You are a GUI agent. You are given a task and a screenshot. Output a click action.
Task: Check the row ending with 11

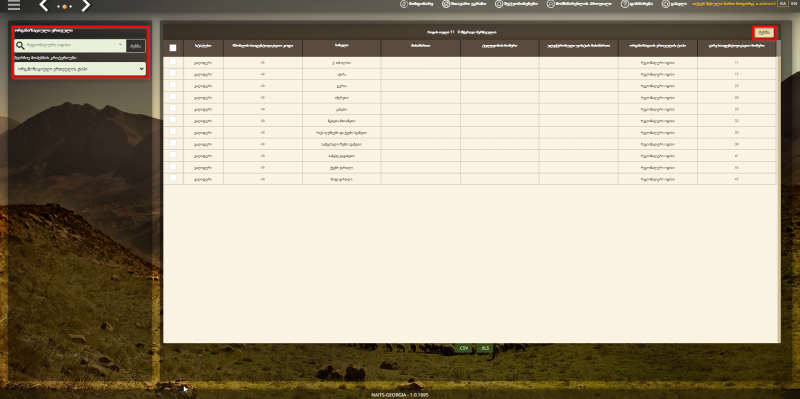click(x=173, y=61)
